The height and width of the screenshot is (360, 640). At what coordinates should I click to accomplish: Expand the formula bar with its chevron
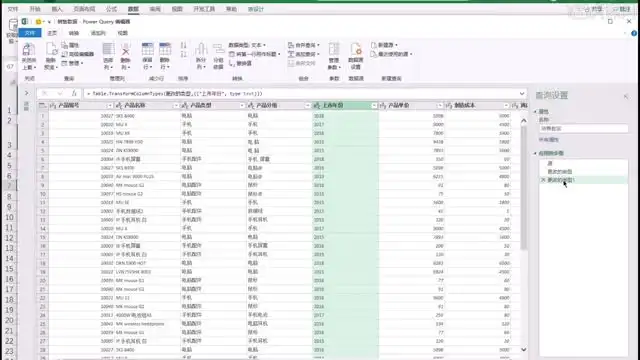pyautogui.click(x=522, y=93)
